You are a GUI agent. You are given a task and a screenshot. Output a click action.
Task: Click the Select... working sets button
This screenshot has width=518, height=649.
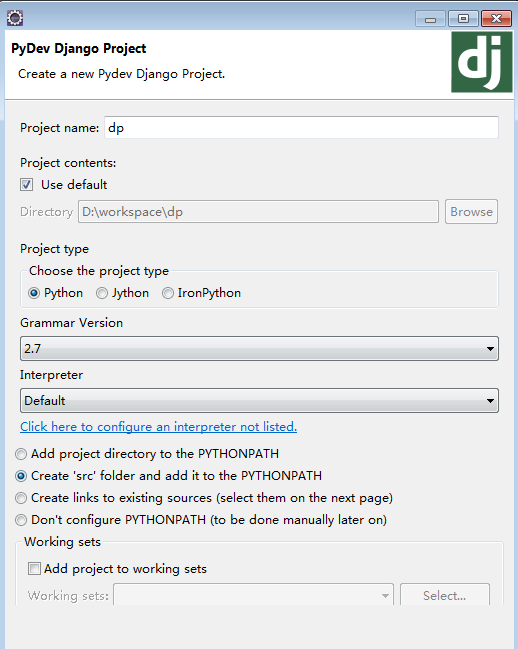tap(445, 595)
